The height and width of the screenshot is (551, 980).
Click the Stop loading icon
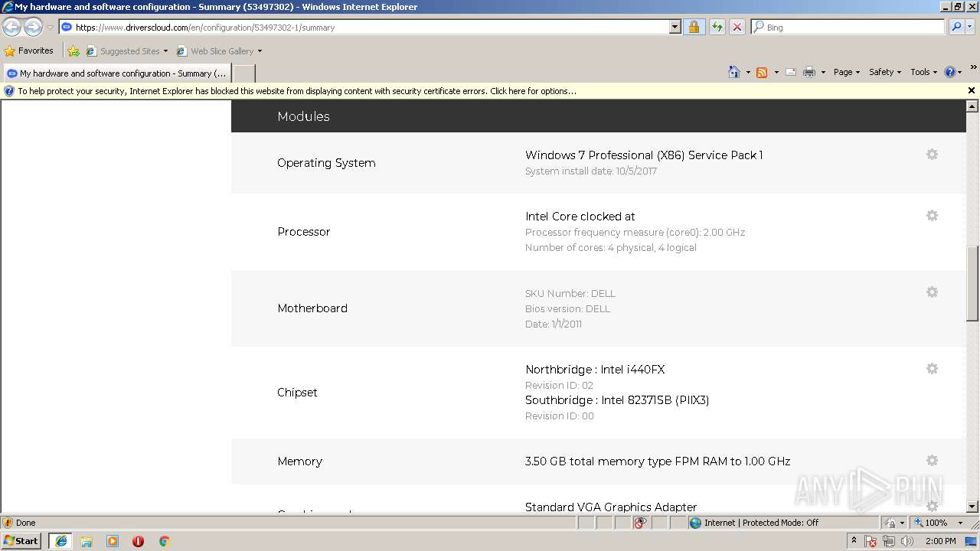point(737,27)
